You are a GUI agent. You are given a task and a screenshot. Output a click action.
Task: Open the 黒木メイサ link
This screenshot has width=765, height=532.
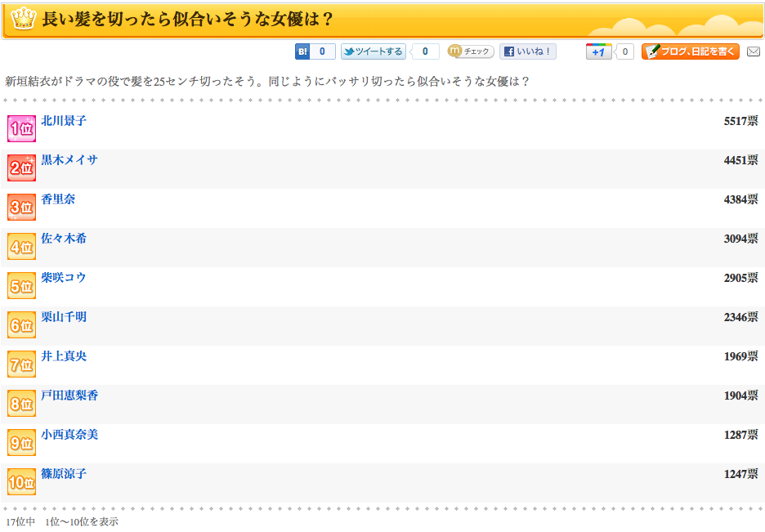coord(69,160)
